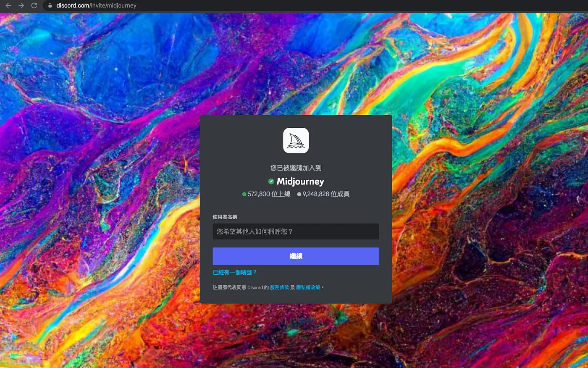Open the 已經有一個帳號？ link
588x368 pixels.
pyautogui.click(x=235, y=272)
